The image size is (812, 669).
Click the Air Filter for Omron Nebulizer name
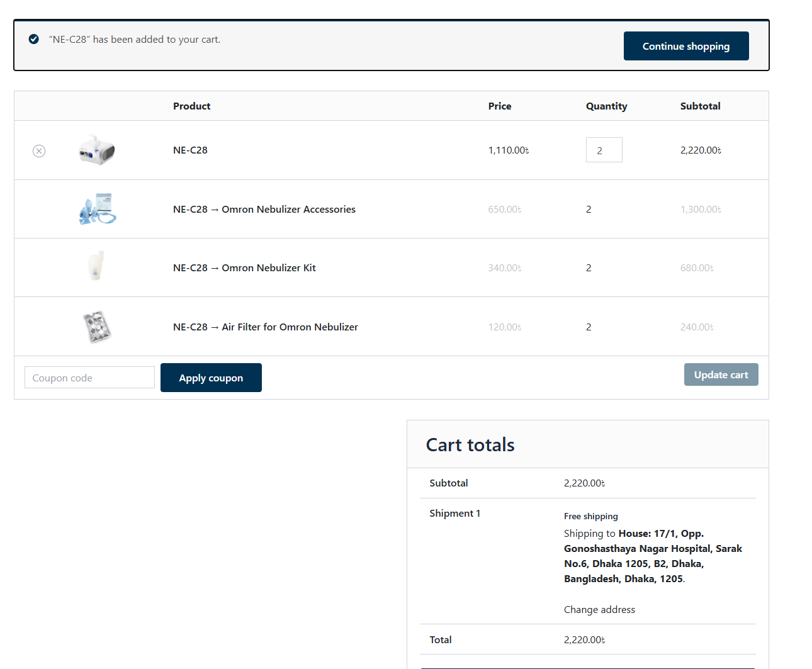click(x=290, y=327)
